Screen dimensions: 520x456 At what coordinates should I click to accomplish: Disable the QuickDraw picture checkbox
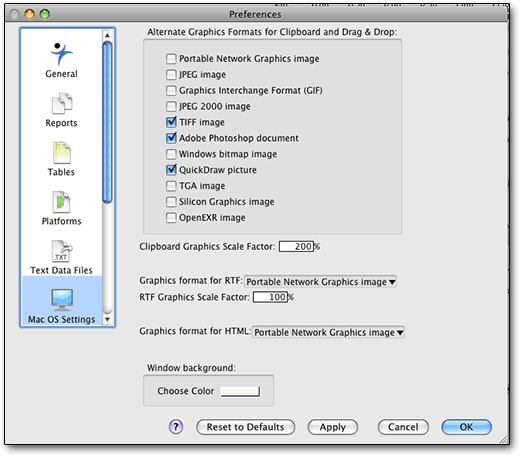click(171, 170)
